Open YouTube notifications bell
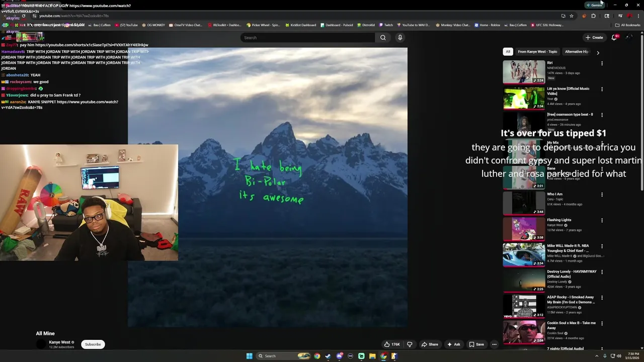 614,37
